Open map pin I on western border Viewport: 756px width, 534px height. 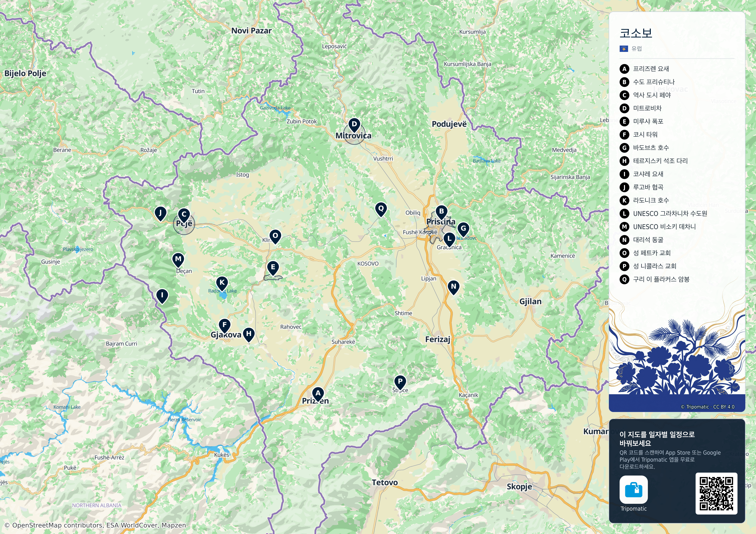coord(162,296)
